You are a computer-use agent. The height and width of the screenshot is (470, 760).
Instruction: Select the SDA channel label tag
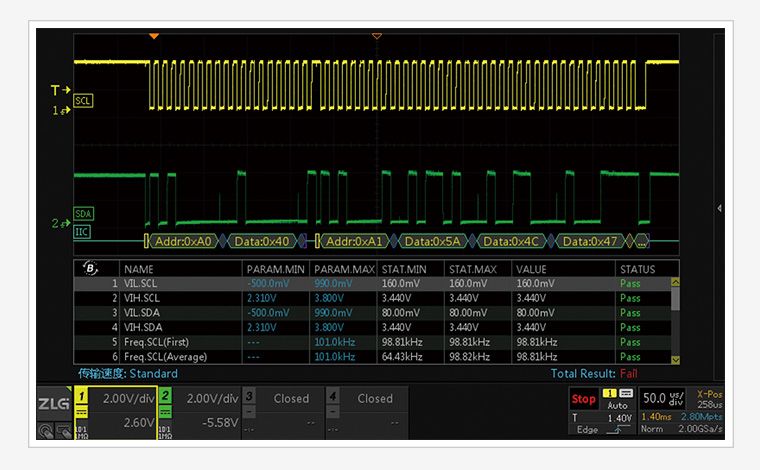(x=85, y=214)
